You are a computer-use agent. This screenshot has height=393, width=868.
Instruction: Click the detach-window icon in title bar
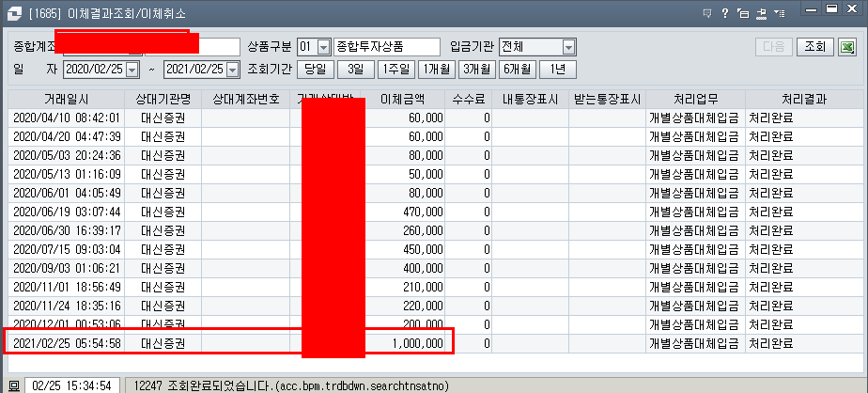(x=743, y=13)
